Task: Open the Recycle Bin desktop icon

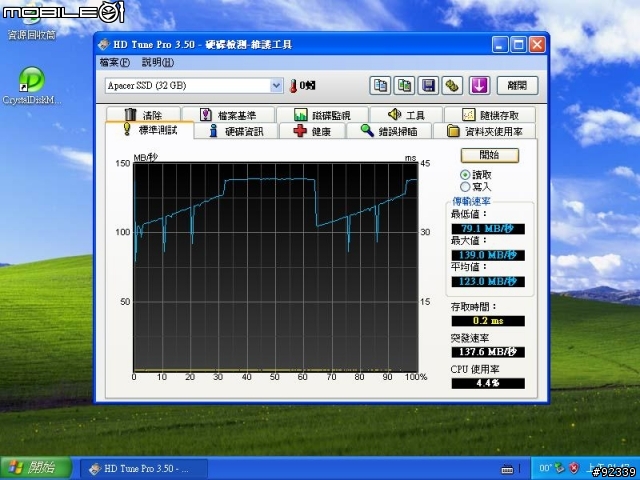Action: coord(32,25)
